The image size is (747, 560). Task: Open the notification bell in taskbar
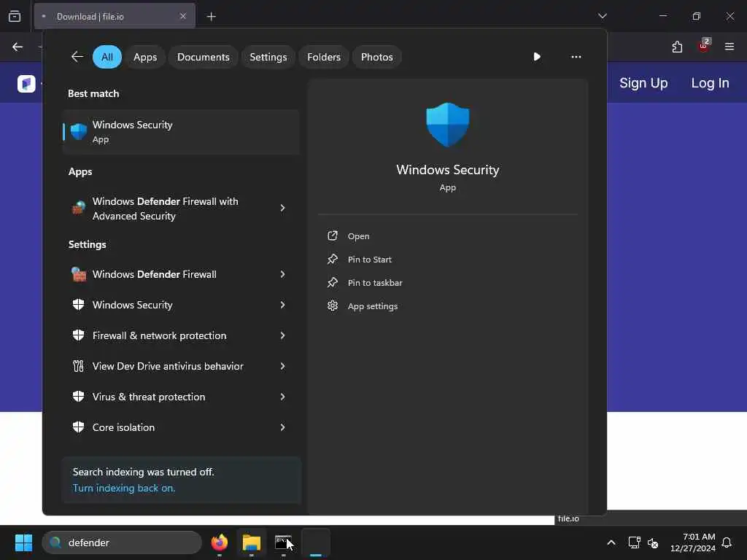tap(727, 542)
